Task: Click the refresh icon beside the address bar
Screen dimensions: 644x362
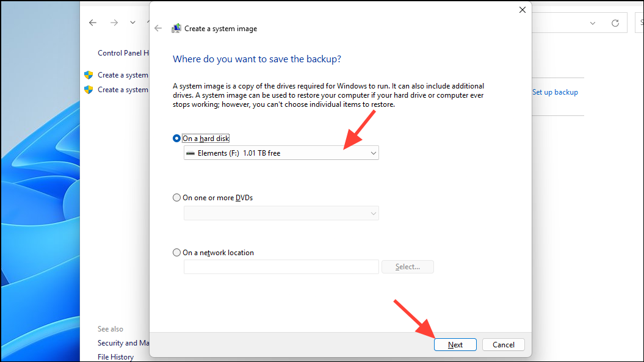Action: point(615,23)
